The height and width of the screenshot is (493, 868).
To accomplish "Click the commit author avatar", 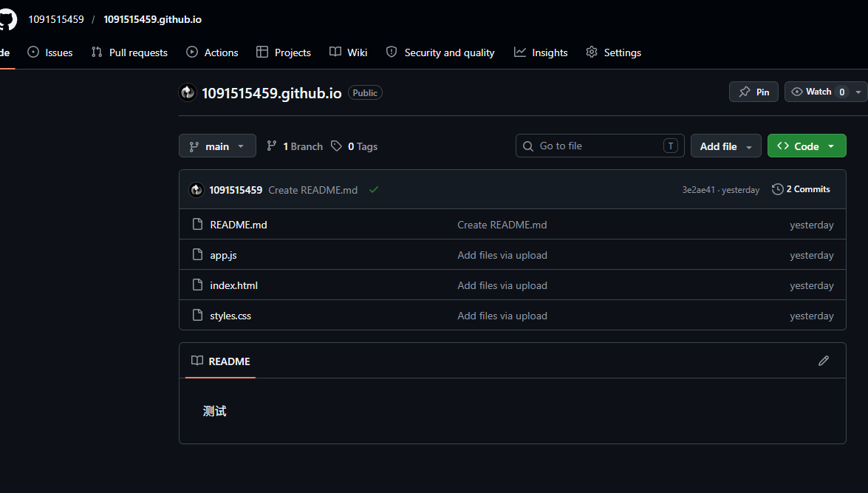I will [197, 190].
